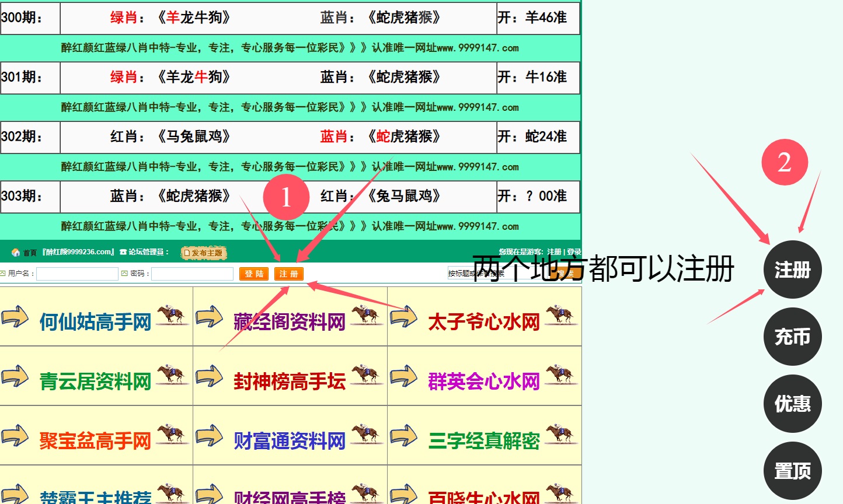This screenshot has height=504, width=843.
Task: Open 三字经真解密 link
Action: [484, 441]
